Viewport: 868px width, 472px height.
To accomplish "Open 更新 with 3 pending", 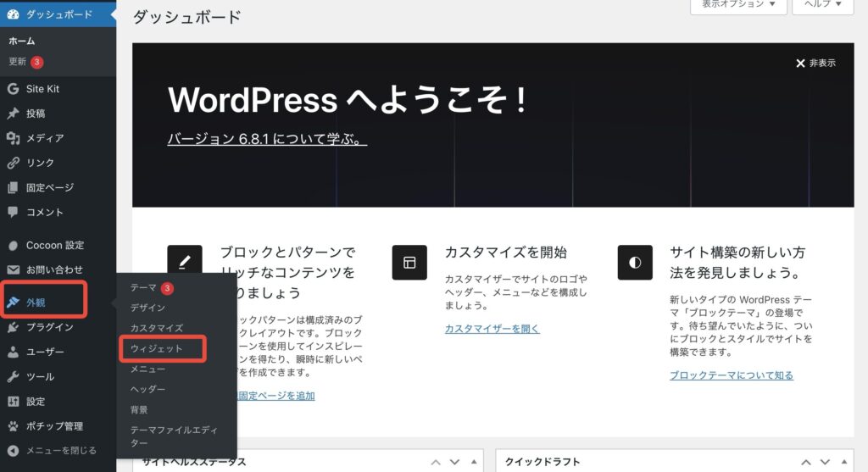I will point(25,61).
